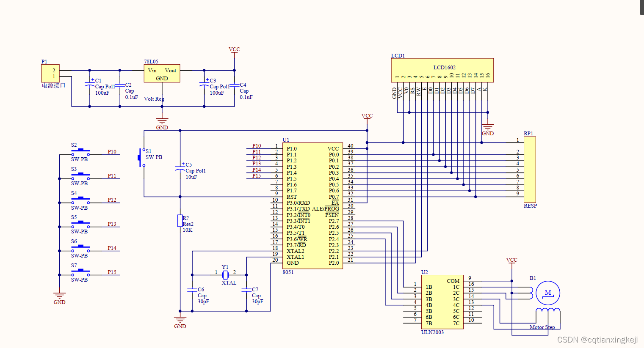Image resolution: width=644 pixels, height=348 pixels.
Task: Click the 'ULN2003' label below U2
Action: tap(433, 332)
